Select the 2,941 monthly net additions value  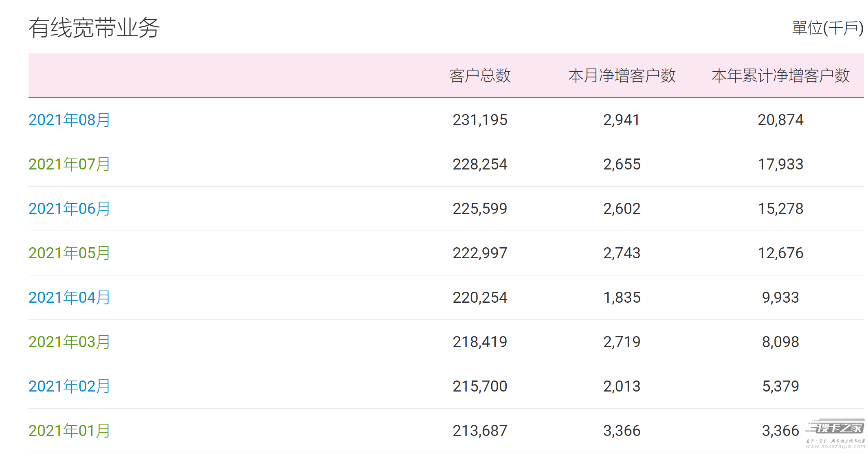pyautogui.click(x=622, y=120)
